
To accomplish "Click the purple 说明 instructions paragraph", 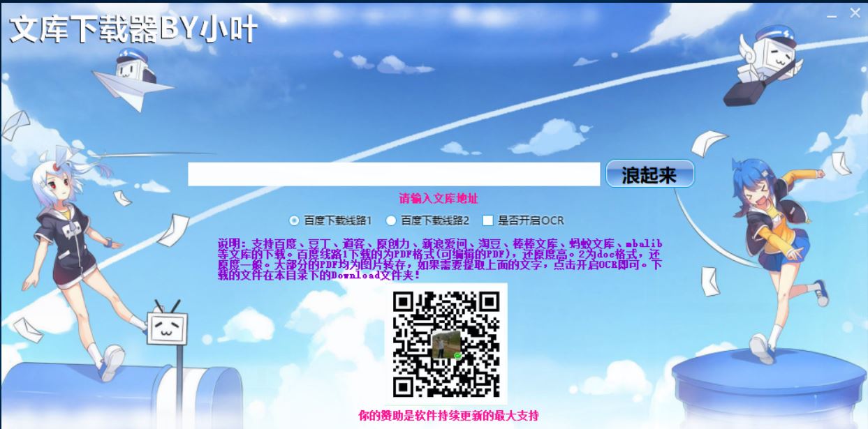I will [439, 259].
